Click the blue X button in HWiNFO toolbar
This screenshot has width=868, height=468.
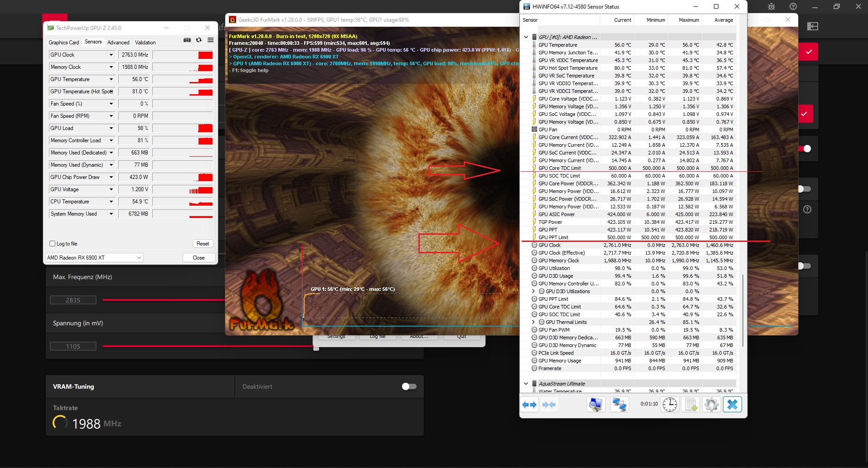[x=732, y=405]
